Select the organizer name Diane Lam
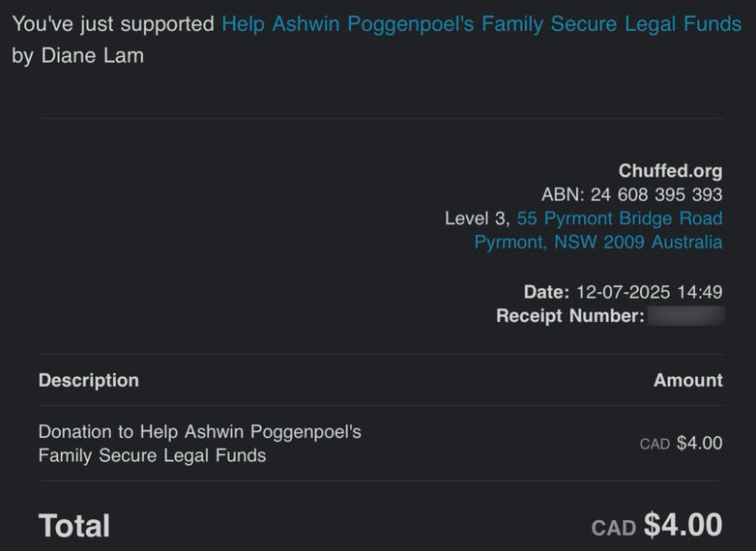 [92, 55]
